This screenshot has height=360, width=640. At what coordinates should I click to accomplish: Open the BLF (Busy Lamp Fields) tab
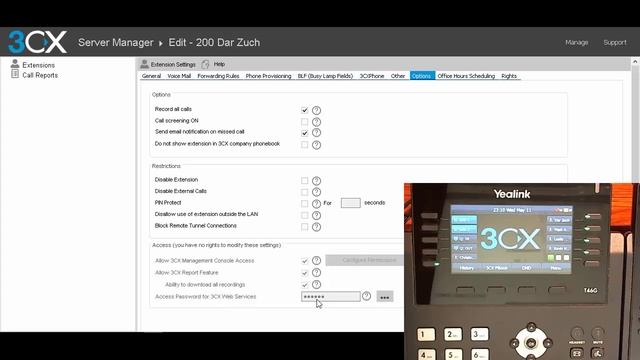[325, 76]
